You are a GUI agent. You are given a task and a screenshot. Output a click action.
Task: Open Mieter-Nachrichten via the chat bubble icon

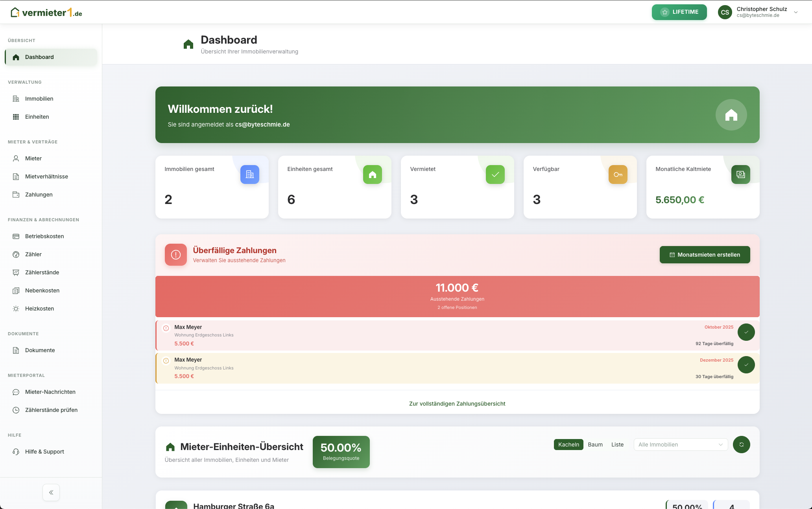pos(16,392)
